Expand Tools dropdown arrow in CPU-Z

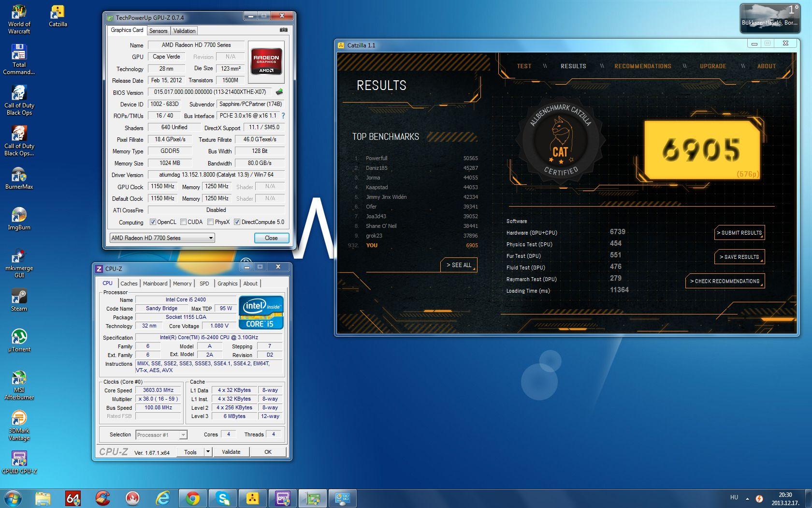(x=208, y=452)
